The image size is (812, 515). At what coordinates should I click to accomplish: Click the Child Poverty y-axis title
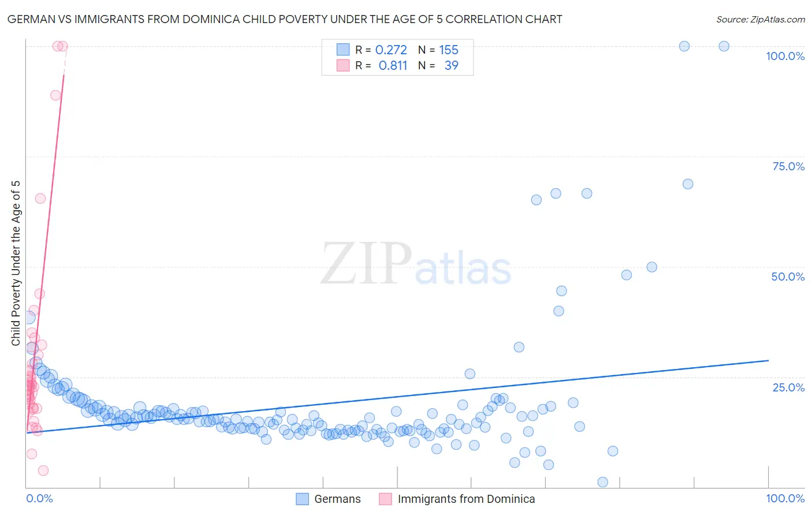(x=16, y=263)
